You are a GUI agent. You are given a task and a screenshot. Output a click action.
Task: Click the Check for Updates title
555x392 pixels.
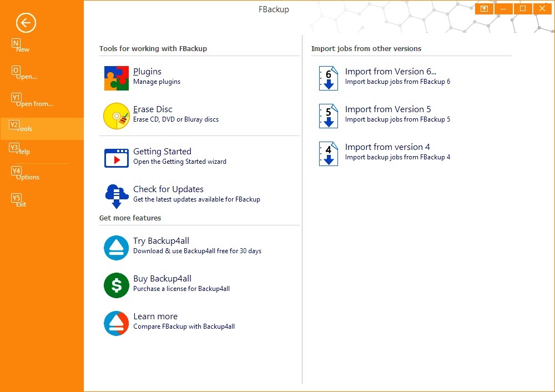(x=169, y=189)
